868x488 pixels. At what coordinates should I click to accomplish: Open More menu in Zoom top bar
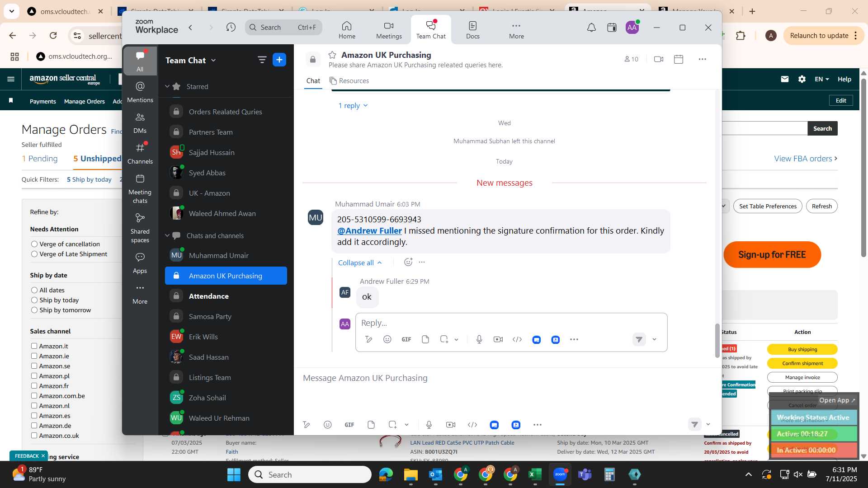516,30
